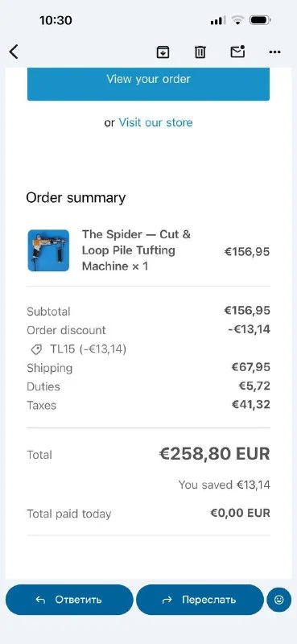
Task: Tap the battery indicator in status bar
Action: click(260, 19)
